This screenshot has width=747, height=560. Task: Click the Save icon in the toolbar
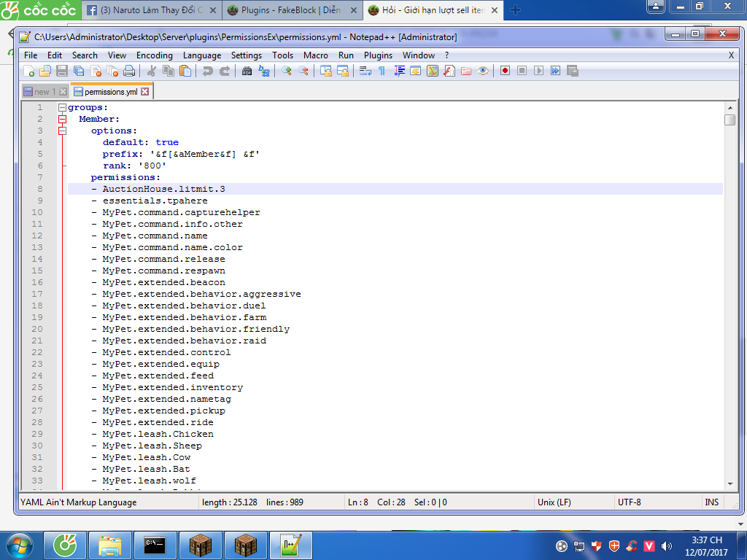click(x=62, y=71)
